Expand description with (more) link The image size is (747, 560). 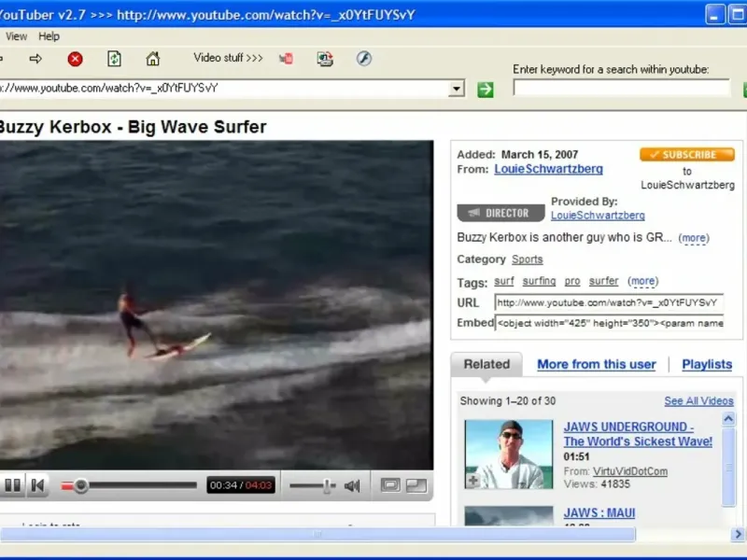pyautogui.click(x=694, y=238)
